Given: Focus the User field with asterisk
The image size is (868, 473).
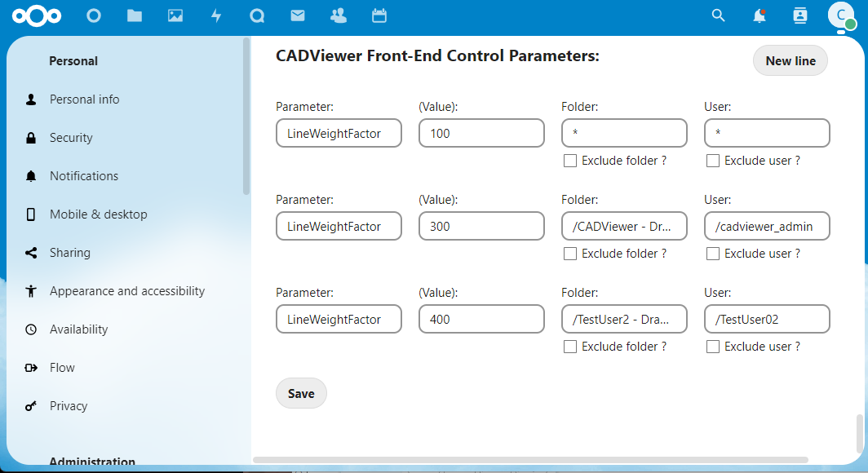Looking at the screenshot, I should (x=767, y=133).
